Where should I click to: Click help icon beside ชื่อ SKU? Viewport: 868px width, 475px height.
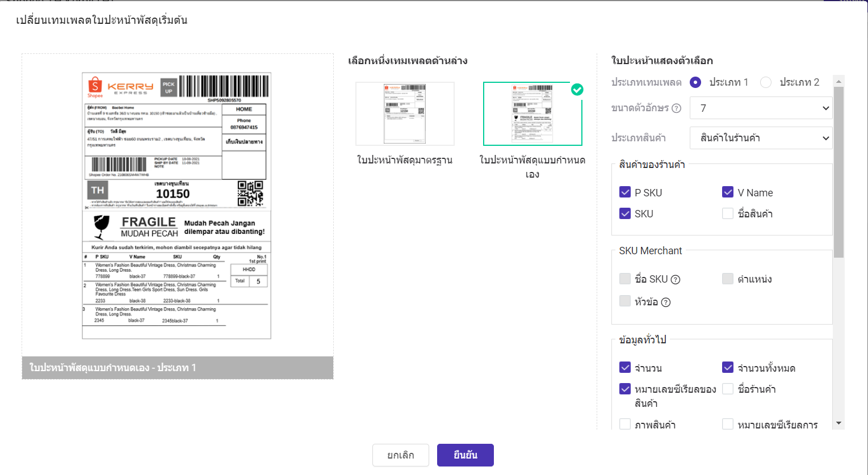(x=676, y=279)
